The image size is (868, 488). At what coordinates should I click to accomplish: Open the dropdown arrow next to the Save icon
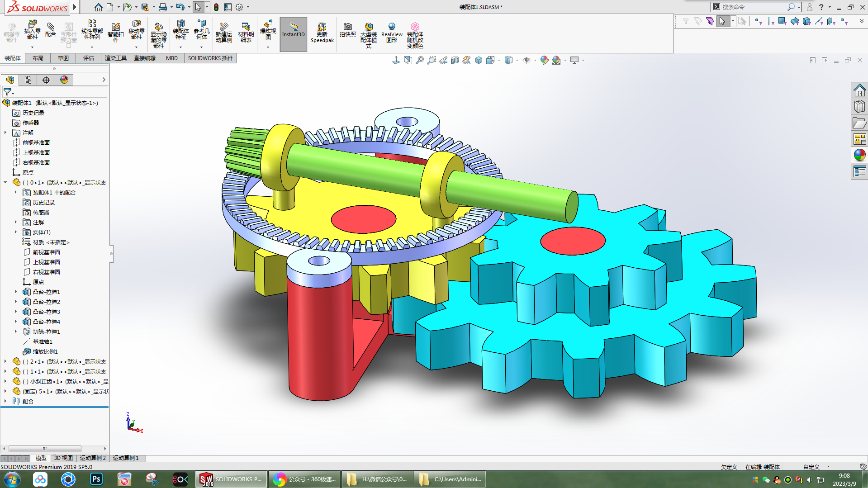tap(153, 7)
